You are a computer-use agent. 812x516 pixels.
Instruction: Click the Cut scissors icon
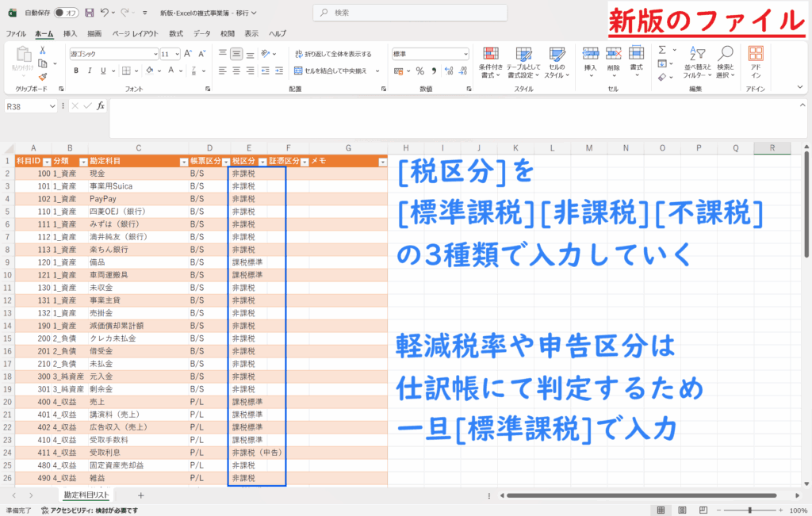coord(43,51)
